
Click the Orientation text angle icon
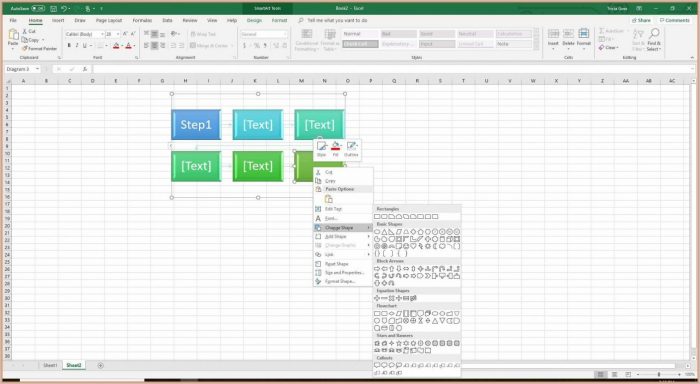point(175,34)
